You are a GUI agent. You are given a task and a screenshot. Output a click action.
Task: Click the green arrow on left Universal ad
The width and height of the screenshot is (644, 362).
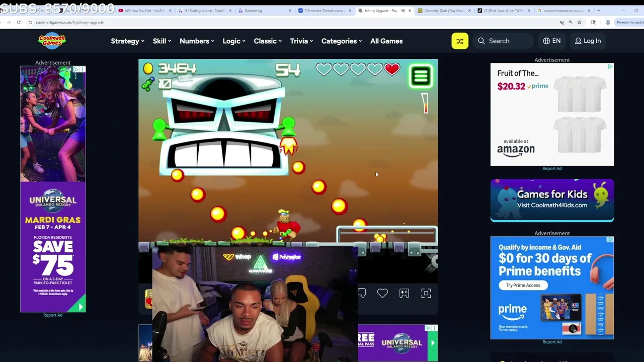pyautogui.click(x=80, y=307)
